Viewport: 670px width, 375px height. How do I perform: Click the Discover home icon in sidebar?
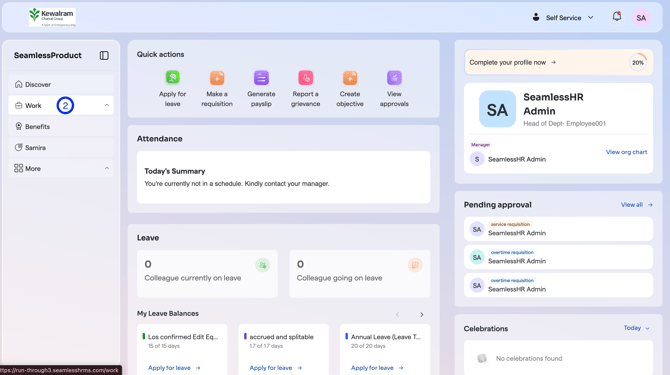pyautogui.click(x=18, y=84)
